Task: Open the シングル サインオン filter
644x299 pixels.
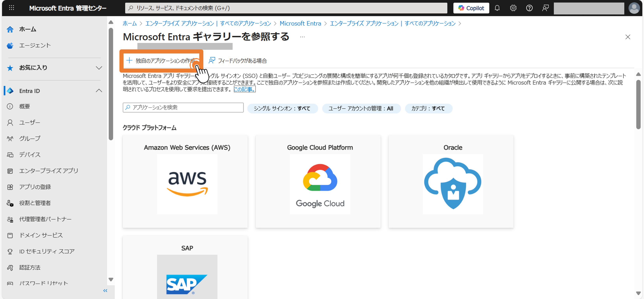Action: click(283, 109)
